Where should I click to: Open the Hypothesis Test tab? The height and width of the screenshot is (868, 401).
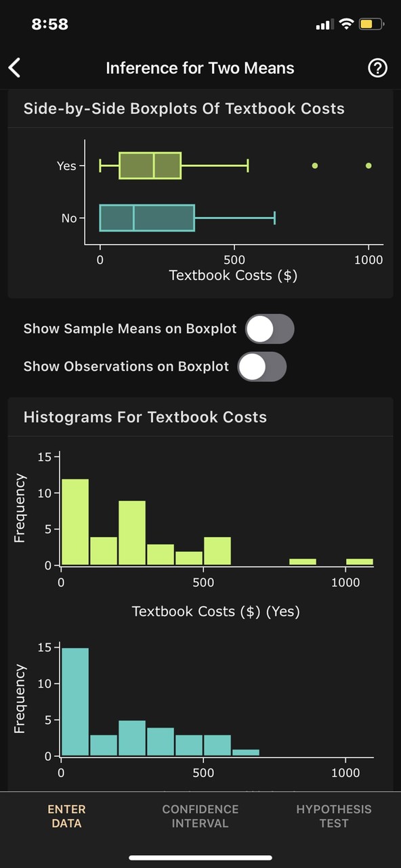click(334, 816)
